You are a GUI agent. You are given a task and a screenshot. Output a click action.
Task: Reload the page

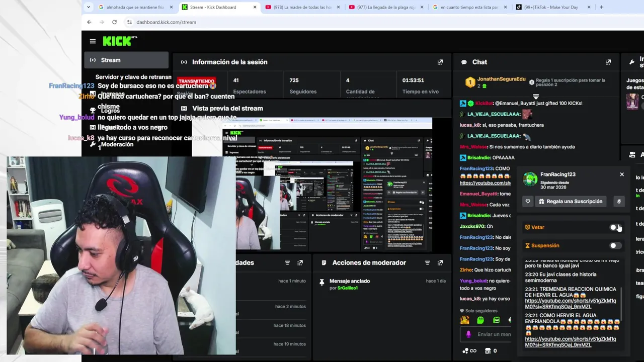[x=114, y=22]
